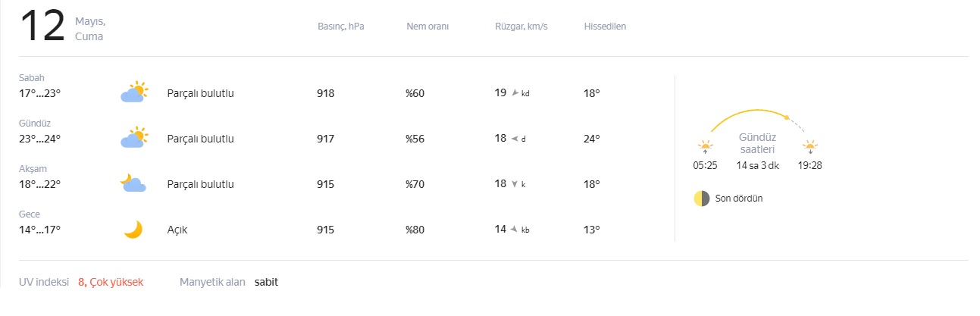The image size is (980, 316).
Task: Click the evening wind direction arrow
Action: (x=515, y=184)
